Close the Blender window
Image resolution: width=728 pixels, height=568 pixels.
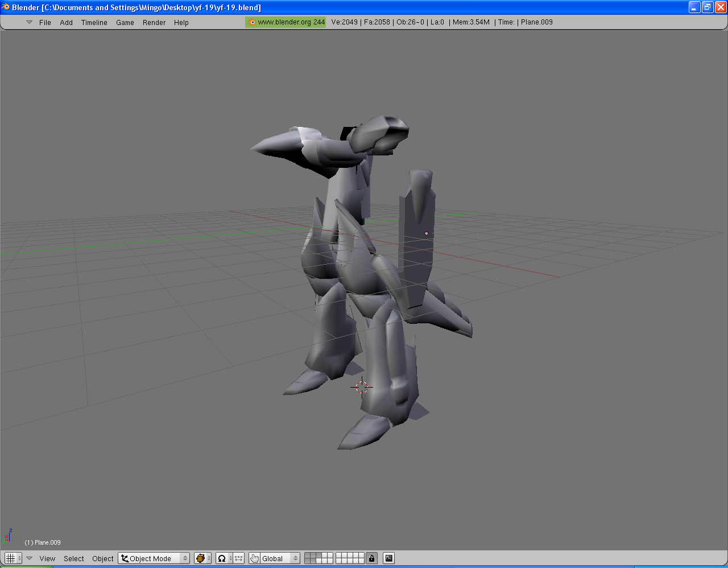point(721,7)
